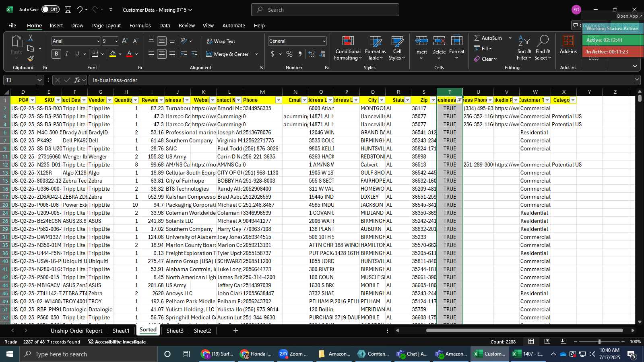Image resolution: width=644 pixels, height=362 pixels.
Task: Click Decrease Decimal icon
Action: pyautogui.click(x=322, y=54)
